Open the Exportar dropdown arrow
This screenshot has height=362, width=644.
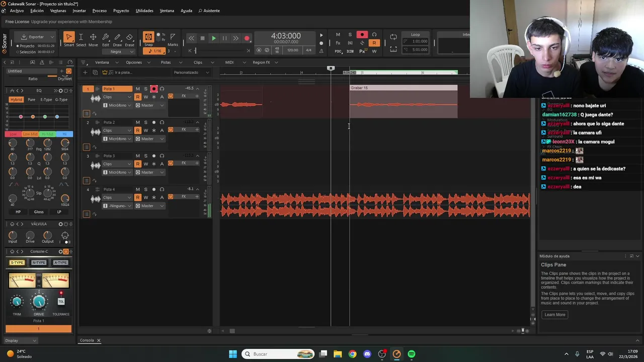52,37
